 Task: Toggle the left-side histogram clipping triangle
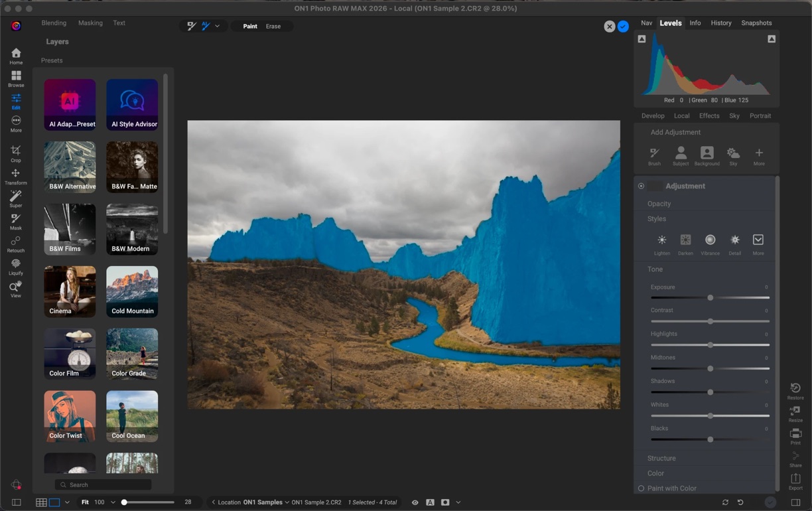[x=642, y=39]
